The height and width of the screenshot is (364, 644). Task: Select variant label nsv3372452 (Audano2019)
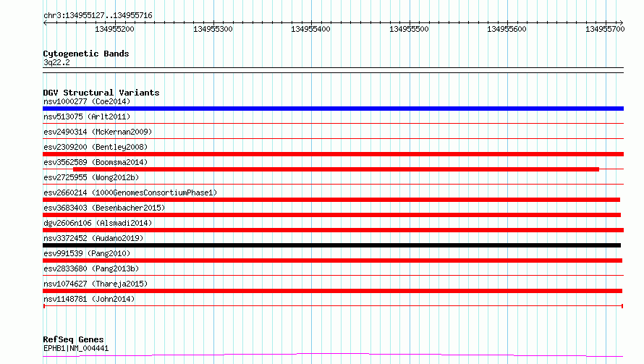(x=93, y=238)
